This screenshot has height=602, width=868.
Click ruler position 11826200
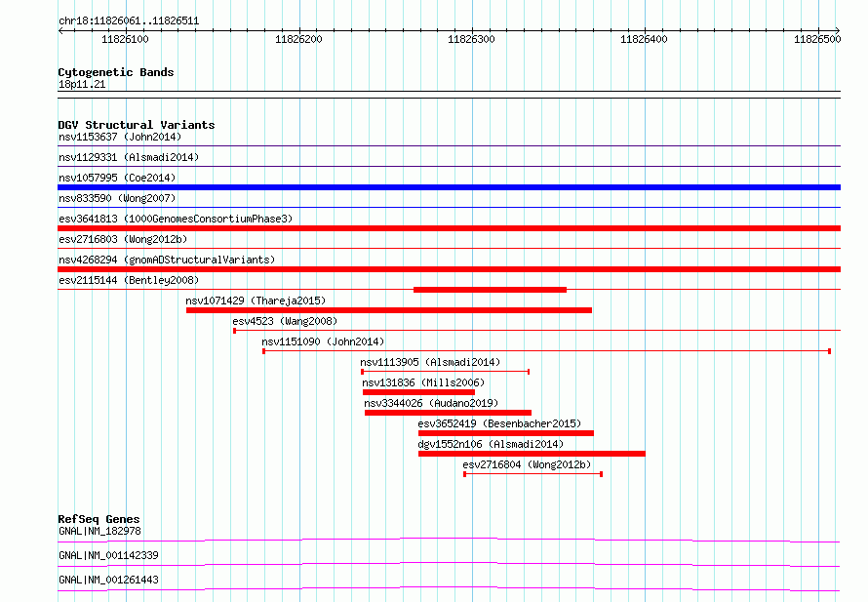click(298, 39)
